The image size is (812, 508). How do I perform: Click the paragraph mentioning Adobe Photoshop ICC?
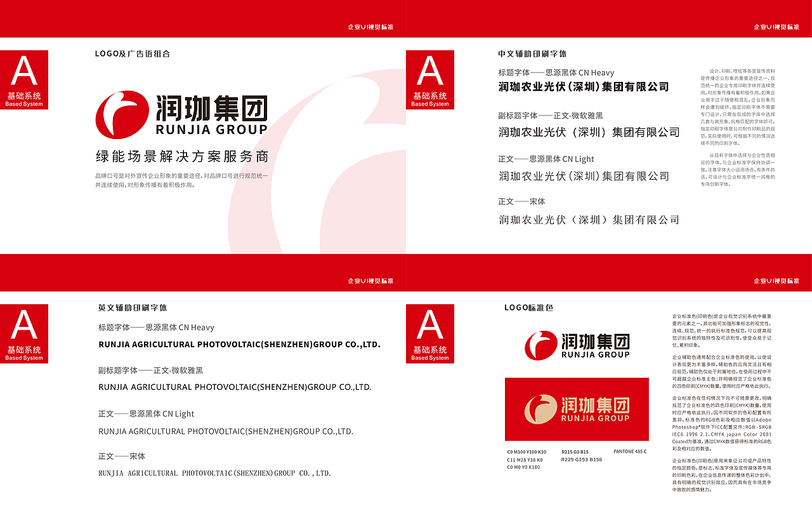722,423
